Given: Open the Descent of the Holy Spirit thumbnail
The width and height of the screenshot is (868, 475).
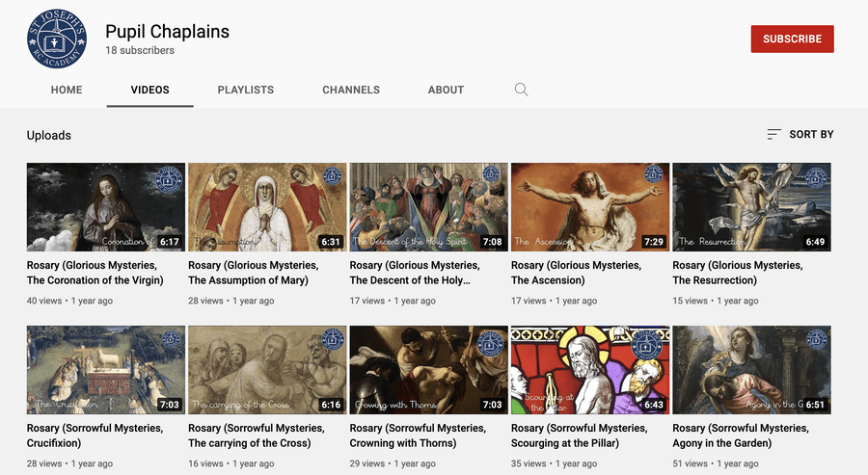Looking at the screenshot, I should point(428,207).
